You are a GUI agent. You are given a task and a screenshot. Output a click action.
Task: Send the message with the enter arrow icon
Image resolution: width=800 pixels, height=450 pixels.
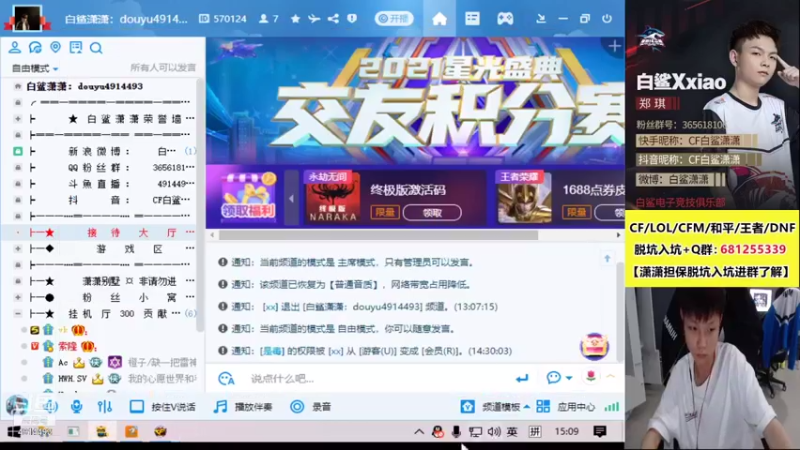521,378
